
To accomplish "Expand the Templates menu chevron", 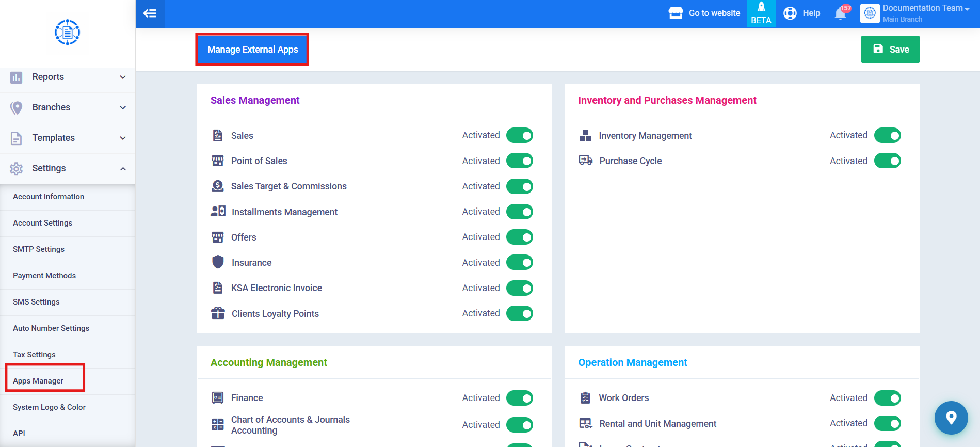I will coord(123,138).
